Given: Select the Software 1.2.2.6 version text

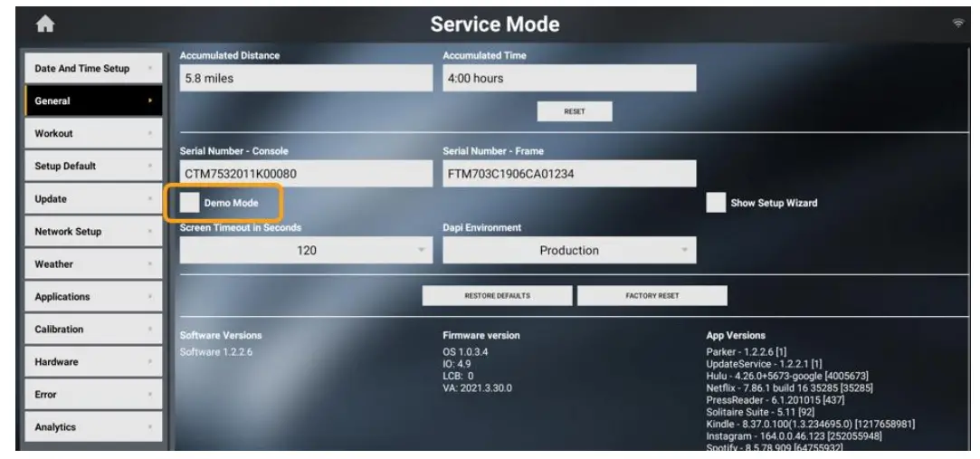Looking at the screenshot, I should 216,352.
